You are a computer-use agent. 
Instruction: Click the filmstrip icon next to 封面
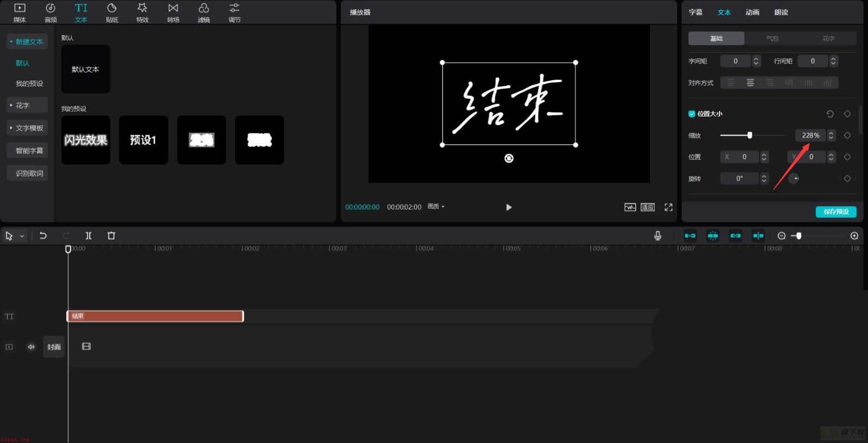pos(86,346)
